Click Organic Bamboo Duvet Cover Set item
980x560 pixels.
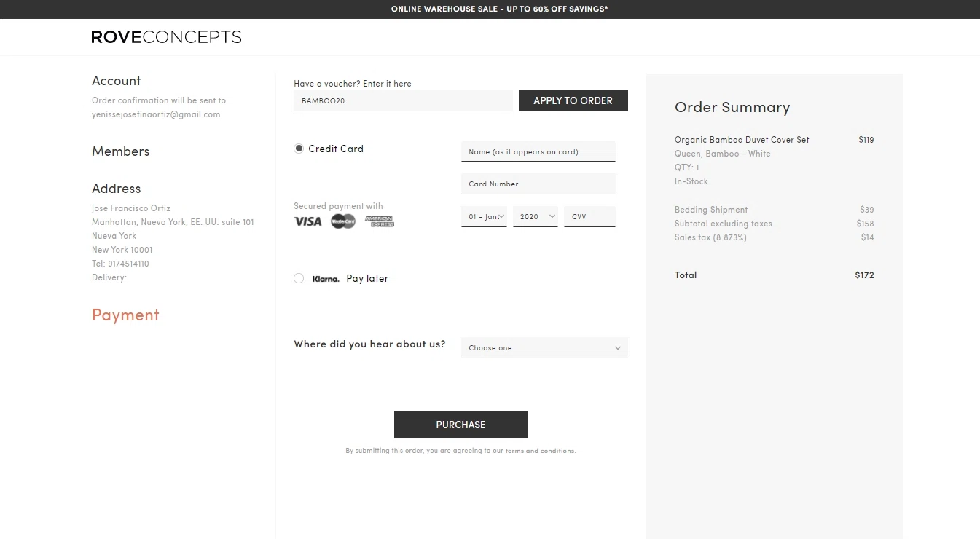(742, 140)
